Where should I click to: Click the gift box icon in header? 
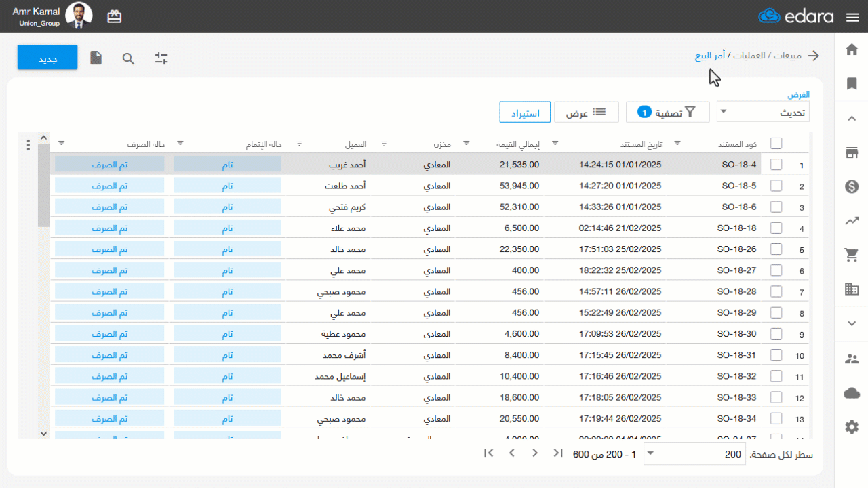pos(115,16)
